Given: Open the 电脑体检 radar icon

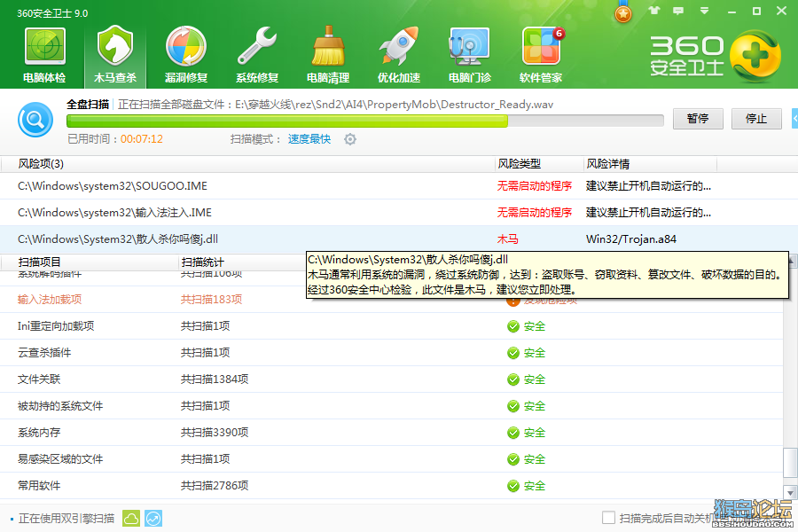Looking at the screenshot, I should tap(45, 47).
